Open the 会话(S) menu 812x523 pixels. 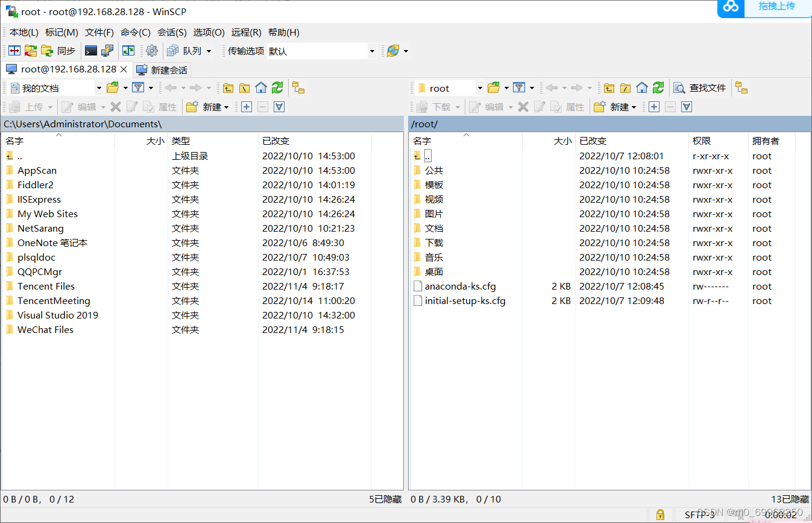click(x=172, y=33)
